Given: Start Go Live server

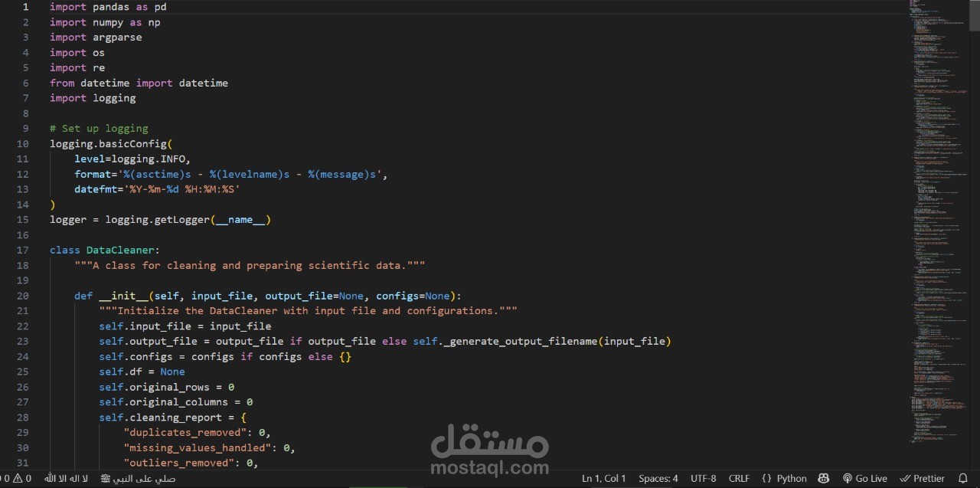Looking at the screenshot, I should click(x=865, y=478).
